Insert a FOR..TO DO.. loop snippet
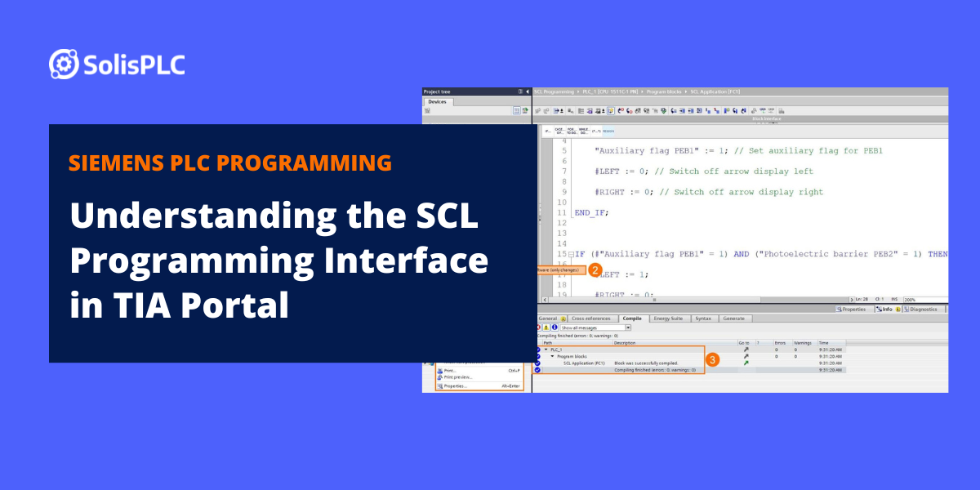Viewport: 980px width, 490px height. point(571,130)
